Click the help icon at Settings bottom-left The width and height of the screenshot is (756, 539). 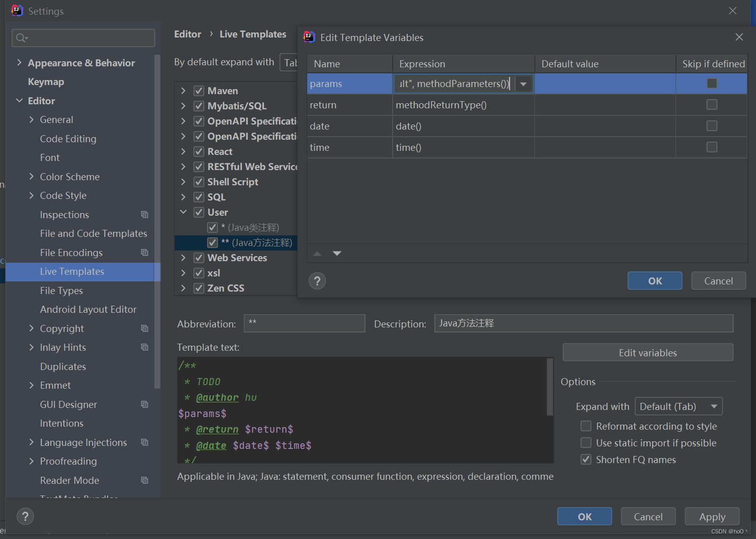pyautogui.click(x=25, y=516)
